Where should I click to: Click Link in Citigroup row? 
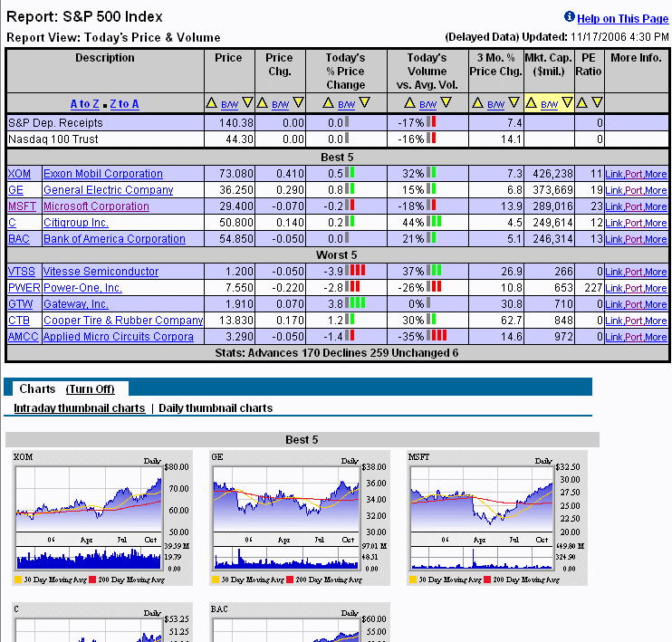pos(614,223)
